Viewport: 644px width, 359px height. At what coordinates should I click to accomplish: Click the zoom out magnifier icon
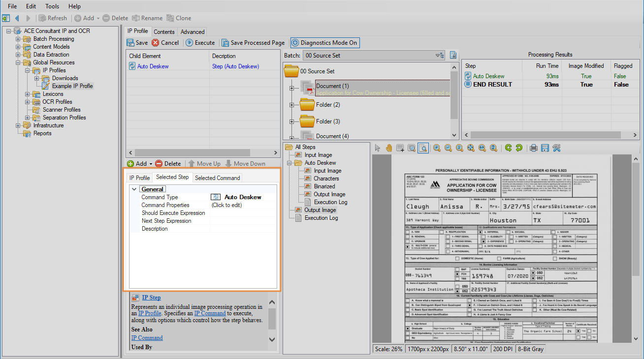click(448, 148)
